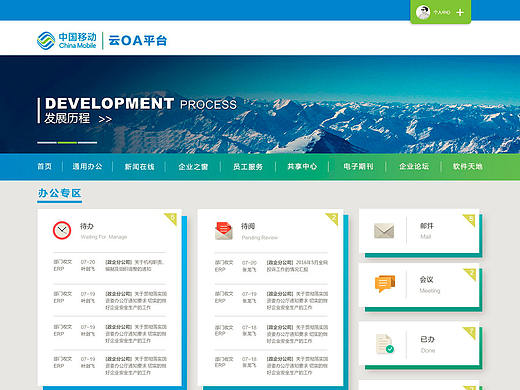Click the 会议 orange chat bubbles icon
This screenshot has width=520, height=390.
pyautogui.click(x=385, y=284)
